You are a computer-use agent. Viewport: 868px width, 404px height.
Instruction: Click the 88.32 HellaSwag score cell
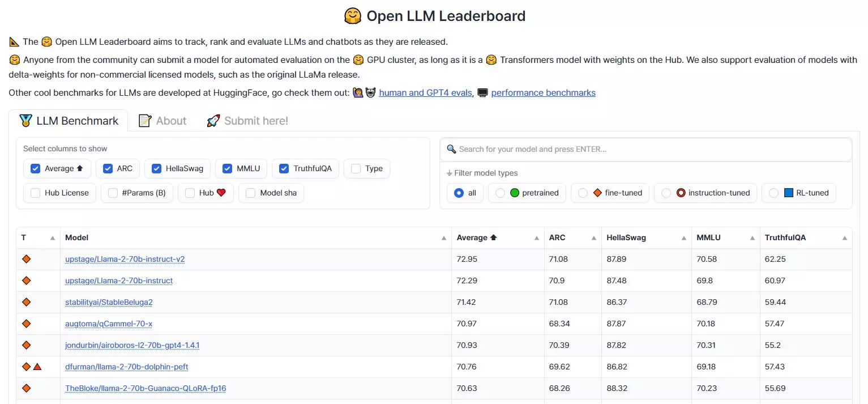646,388
